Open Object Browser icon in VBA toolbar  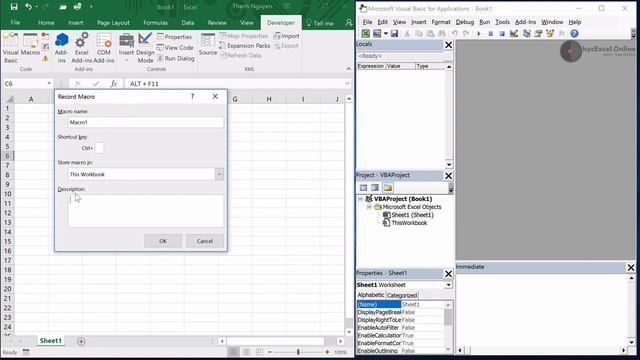(550, 33)
